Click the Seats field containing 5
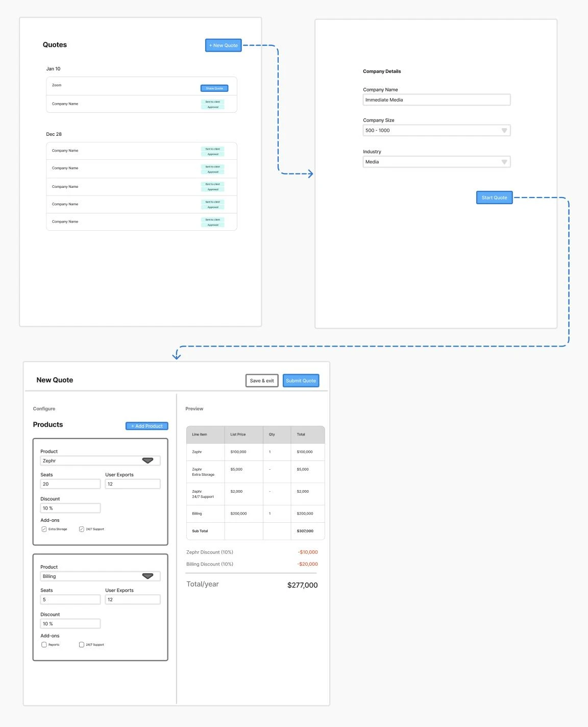 coord(70,600)
